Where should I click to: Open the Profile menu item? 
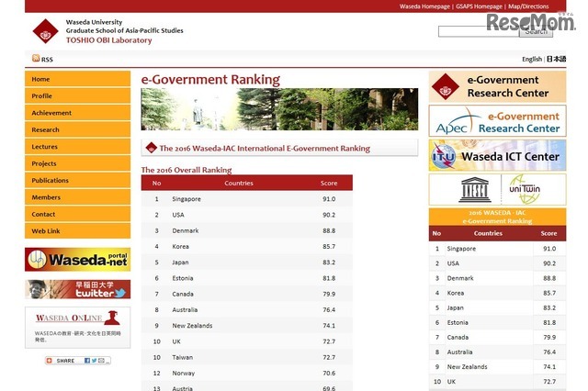[x=77, y=95]
